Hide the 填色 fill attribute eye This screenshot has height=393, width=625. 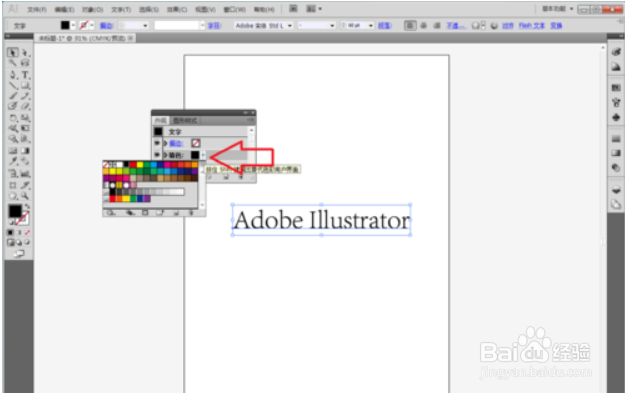[x=157, y=155]
